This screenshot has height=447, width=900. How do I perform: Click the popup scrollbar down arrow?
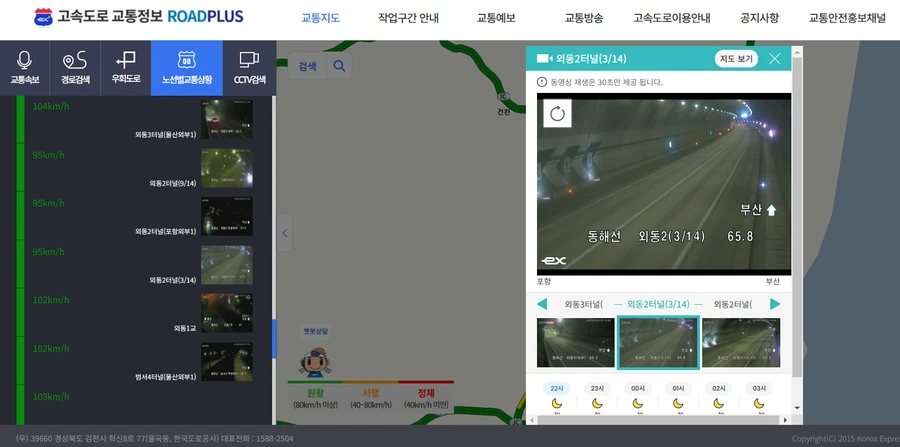tap(797, 408)
